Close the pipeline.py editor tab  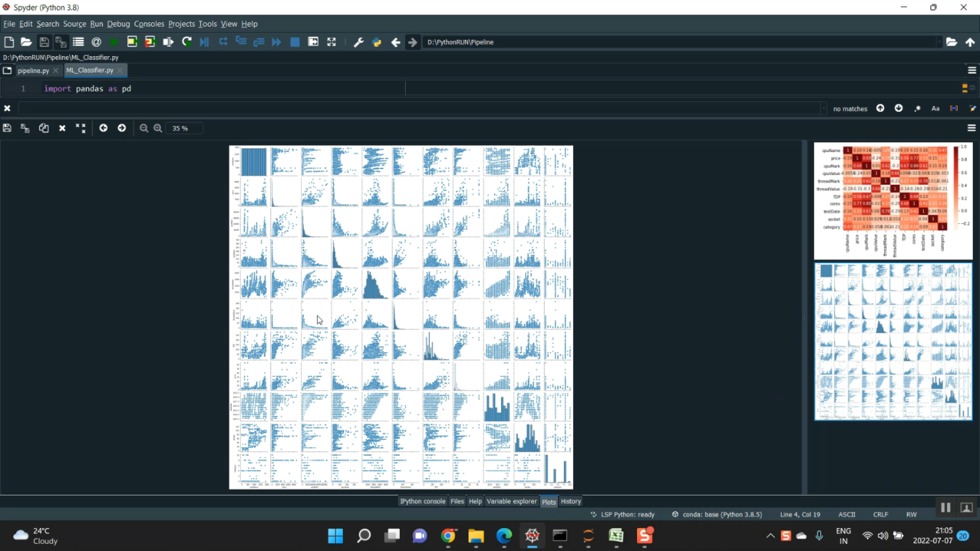point(56,71)
